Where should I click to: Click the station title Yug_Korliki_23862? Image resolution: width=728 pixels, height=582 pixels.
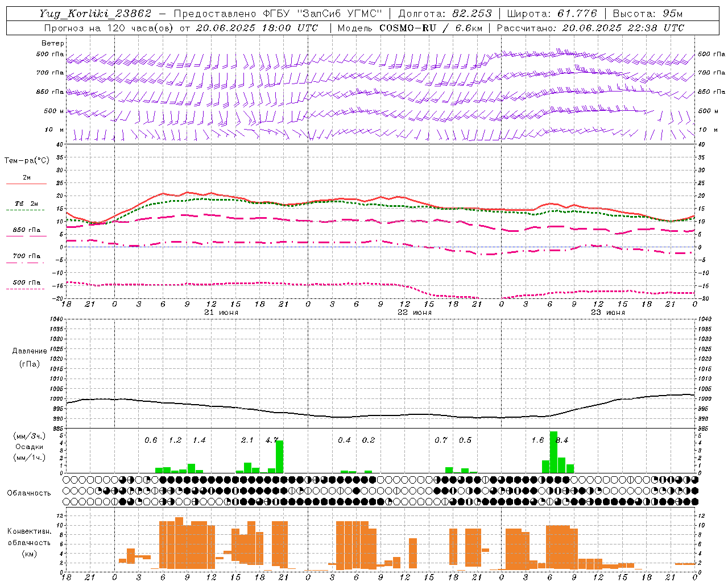click(x=96, y=14)
